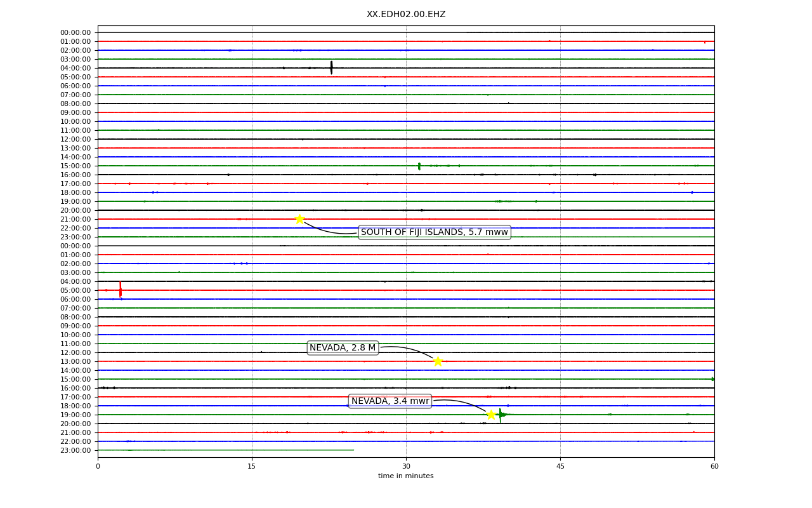This screenshot has width=812, height=508.
Task: Click the green burst on the first 15:00:00 trace
Action: click(419, 166)
